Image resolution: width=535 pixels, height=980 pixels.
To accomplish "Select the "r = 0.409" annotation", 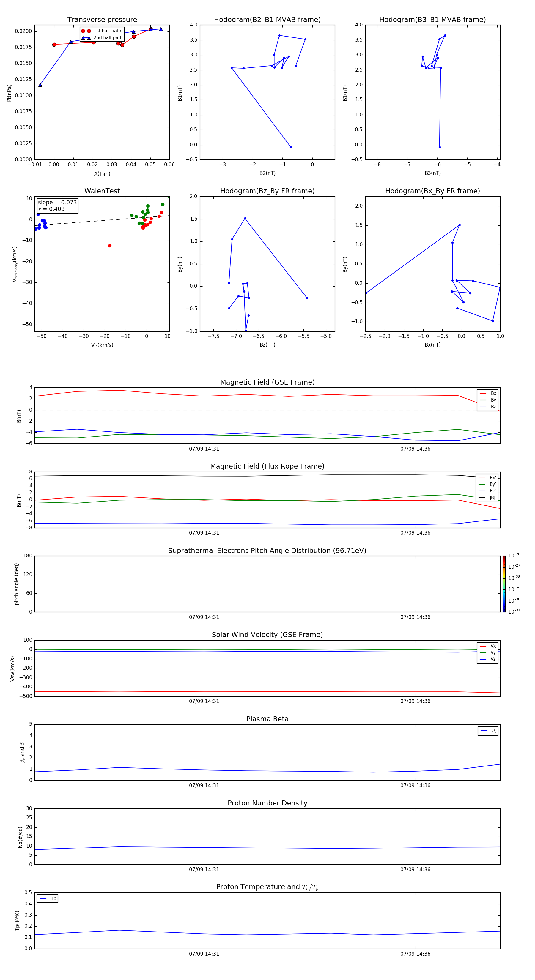I will coord(51,209).
